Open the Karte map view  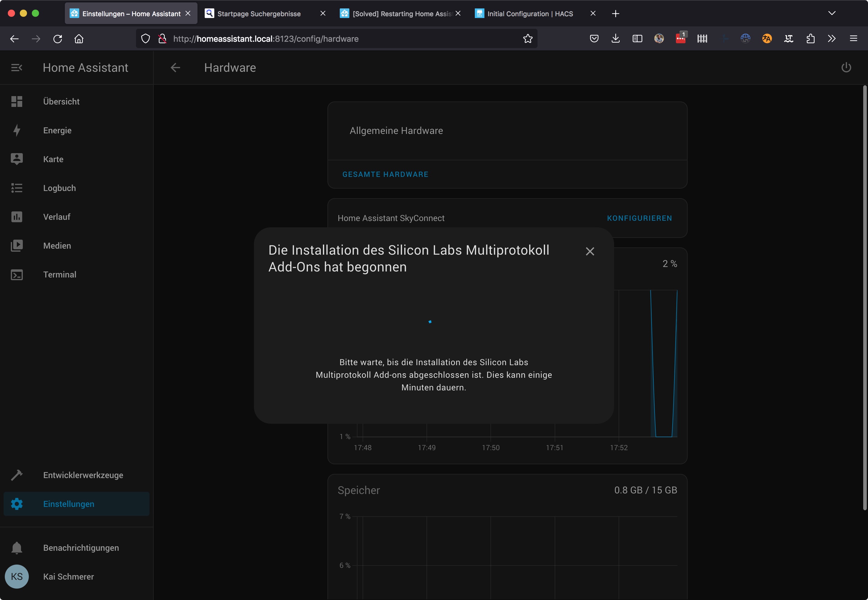click(53, 159)
